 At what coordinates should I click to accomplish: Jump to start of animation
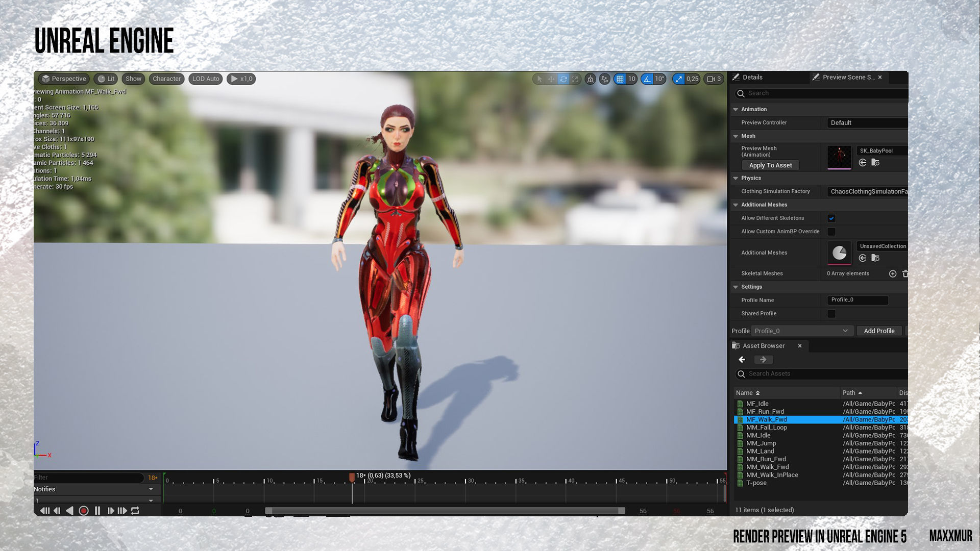click(x=45, y=511)
